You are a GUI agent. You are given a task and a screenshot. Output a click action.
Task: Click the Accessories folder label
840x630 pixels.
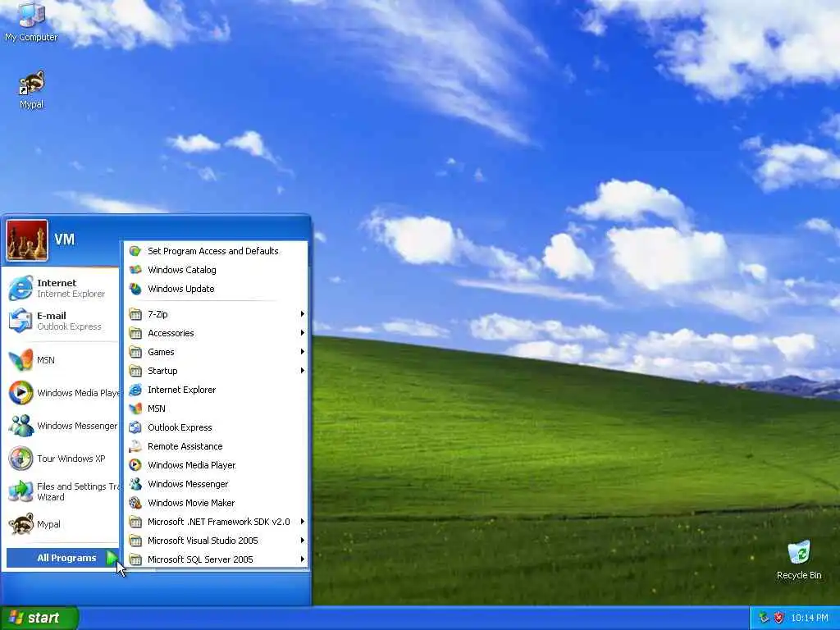[171, 333]
